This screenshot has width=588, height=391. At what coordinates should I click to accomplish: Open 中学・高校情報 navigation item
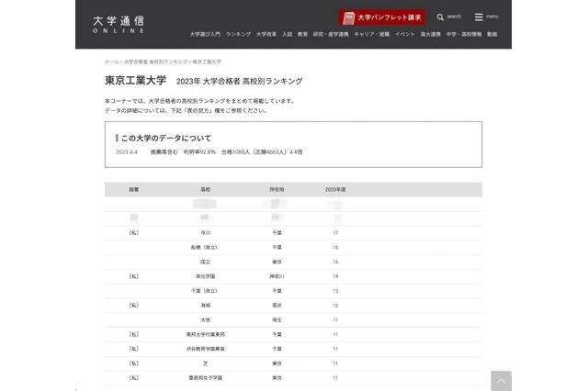coord(466,33)
